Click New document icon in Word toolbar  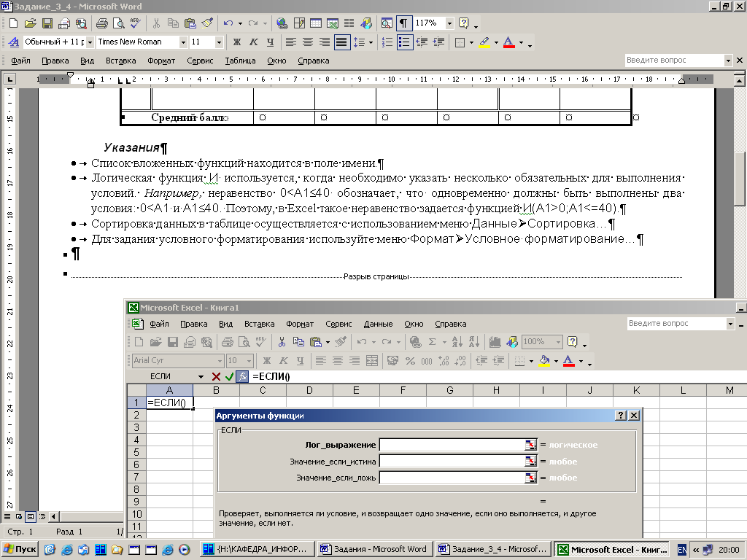click(13, 23)
